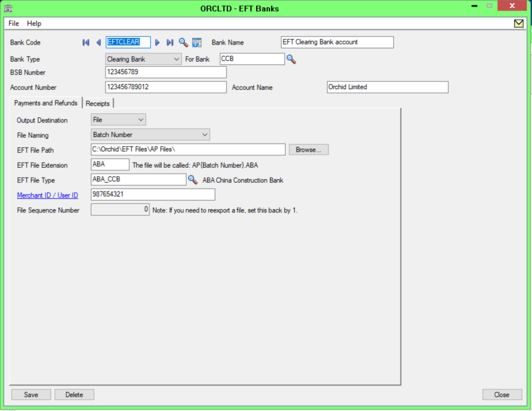Image resolution: width=532 pixels, height=411 pixels.
Task: Open File Naming dropdown
Action: (x=150, y=135)
